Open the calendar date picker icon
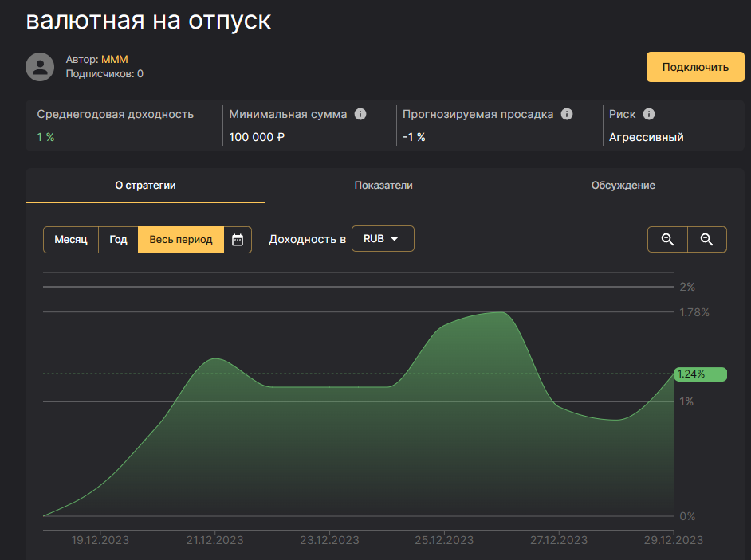Image resolution: width=751 pixels, height=560 pixels. coord(238,239)
